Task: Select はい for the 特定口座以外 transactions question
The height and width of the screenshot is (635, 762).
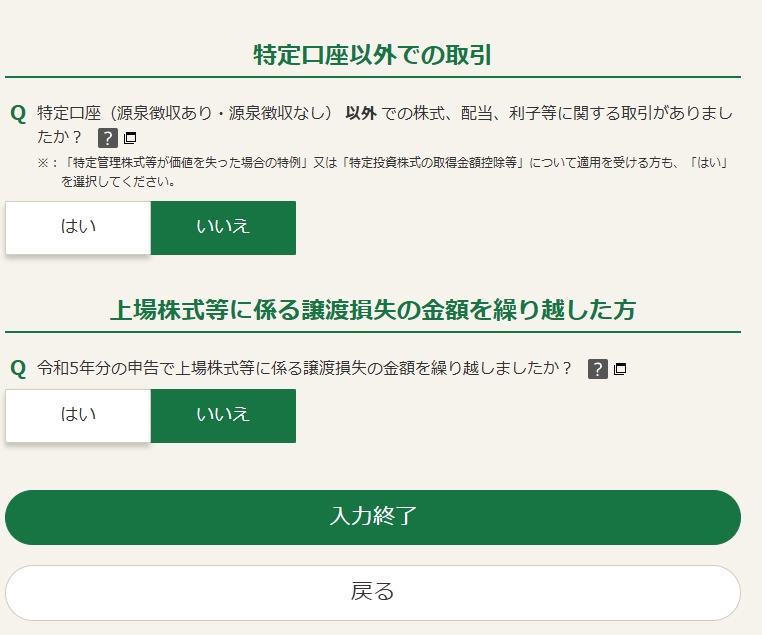Action: (78, 228)
